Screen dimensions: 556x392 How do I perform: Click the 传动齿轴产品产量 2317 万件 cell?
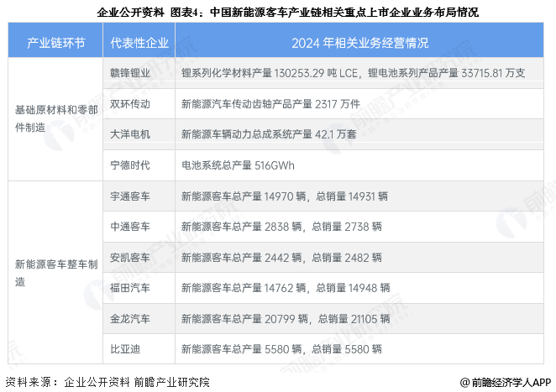(x=359, y=104)
